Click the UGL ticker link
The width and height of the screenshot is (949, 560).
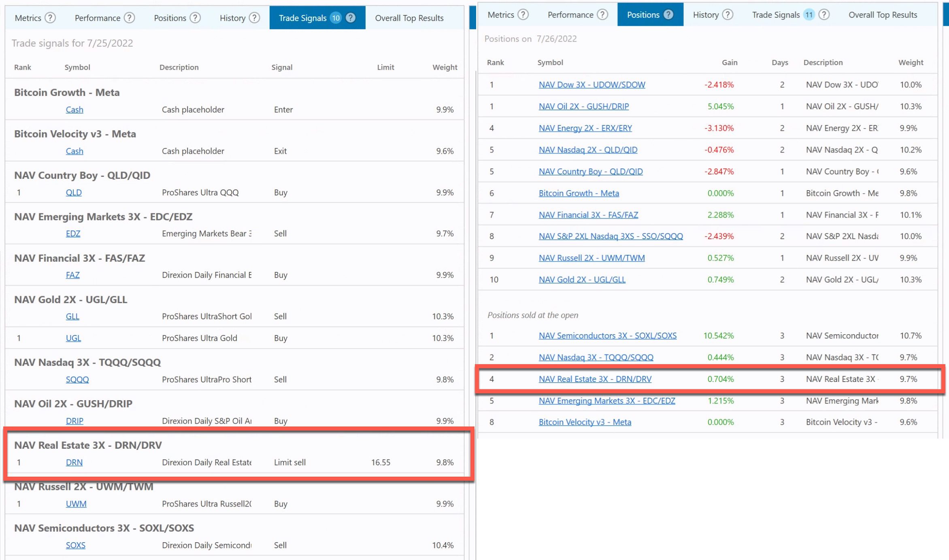(73, 338)
